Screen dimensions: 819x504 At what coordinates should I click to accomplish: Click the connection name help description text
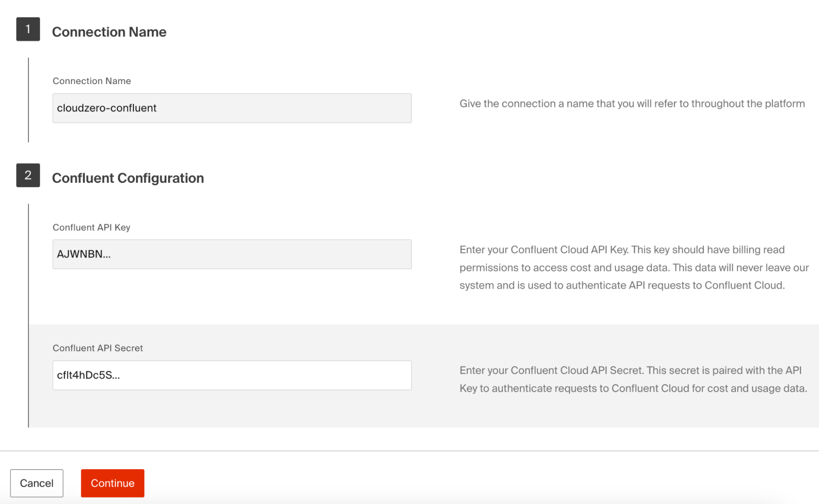click(x=632, y=104)
